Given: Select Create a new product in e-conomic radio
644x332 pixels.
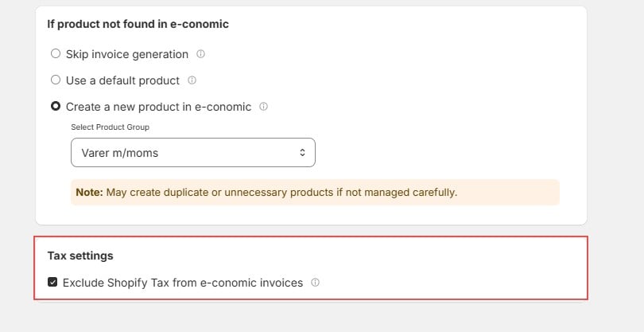Looking at the screenshot, I should [56, 106].
